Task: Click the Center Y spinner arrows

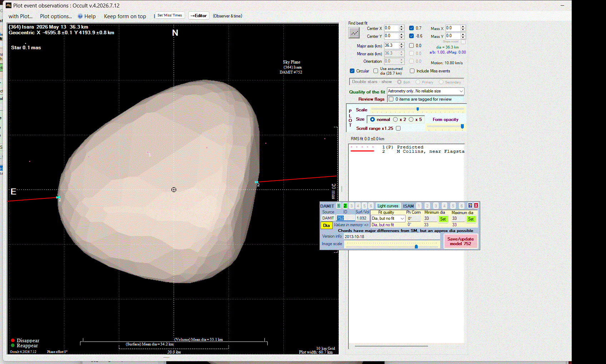Action: click(x=402, y=36)
